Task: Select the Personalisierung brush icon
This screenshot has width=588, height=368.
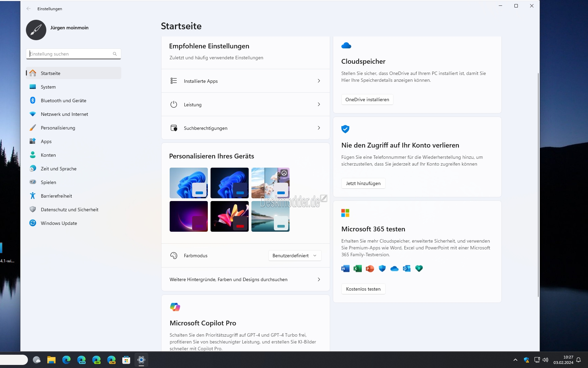Action: (x=33, y=127)
